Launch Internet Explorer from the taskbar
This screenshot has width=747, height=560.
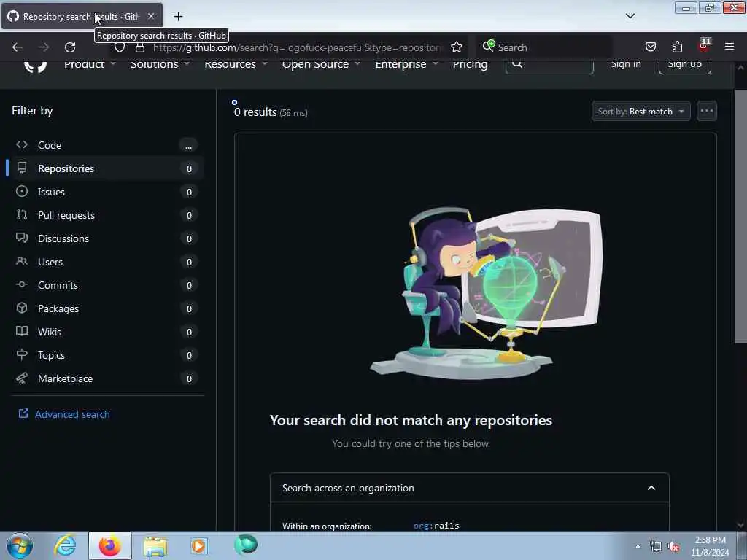(65, 545)
